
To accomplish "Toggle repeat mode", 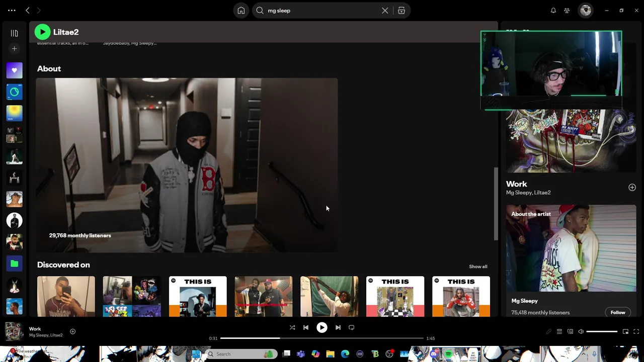I will click(352, 327).
